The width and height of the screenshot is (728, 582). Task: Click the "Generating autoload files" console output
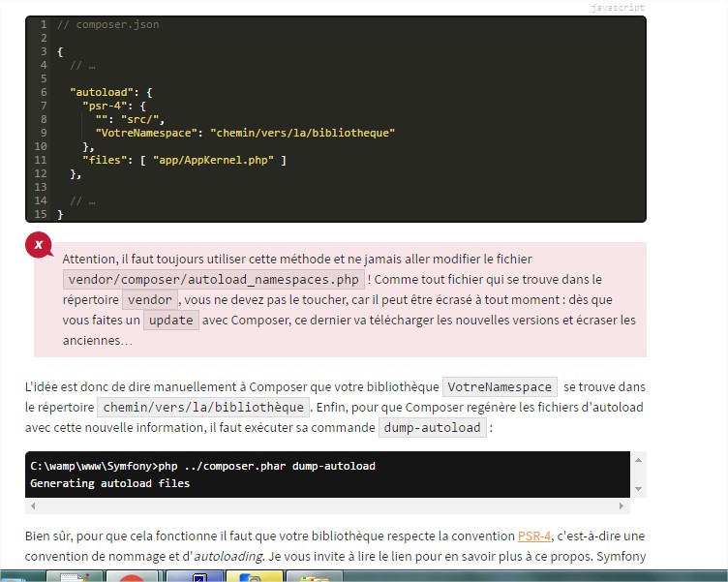pyautogui.click(x=110, y=482)
